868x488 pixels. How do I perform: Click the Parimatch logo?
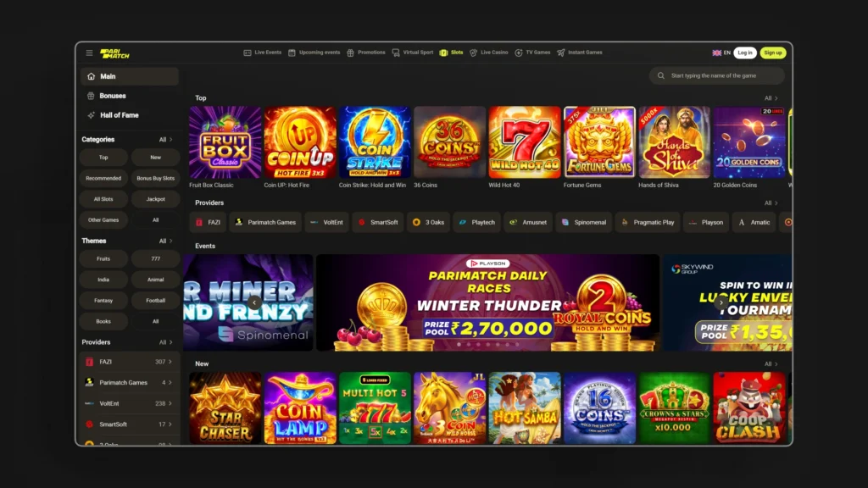point(114,53)
